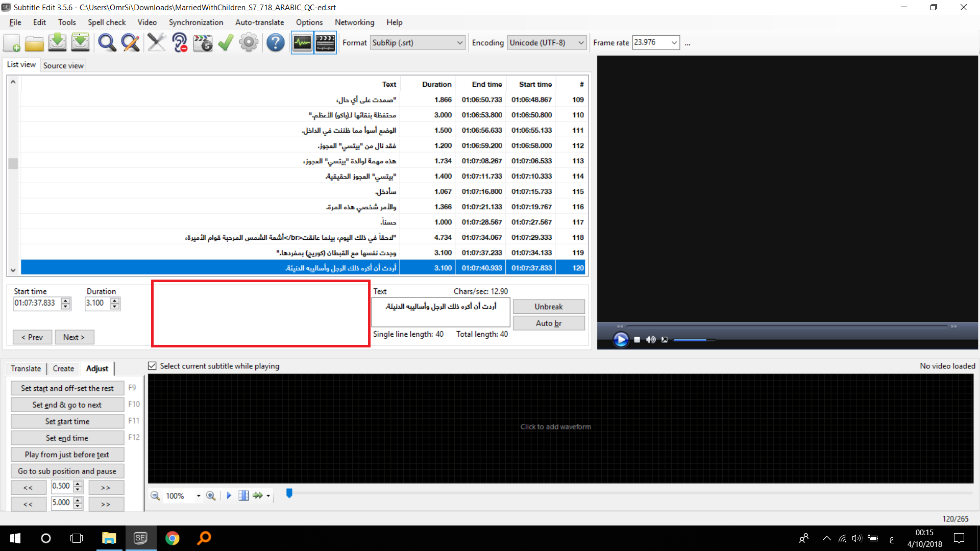980x551 pixels.
Task: Open the Find (magnifying glass) tool
Action: (107, 43)
